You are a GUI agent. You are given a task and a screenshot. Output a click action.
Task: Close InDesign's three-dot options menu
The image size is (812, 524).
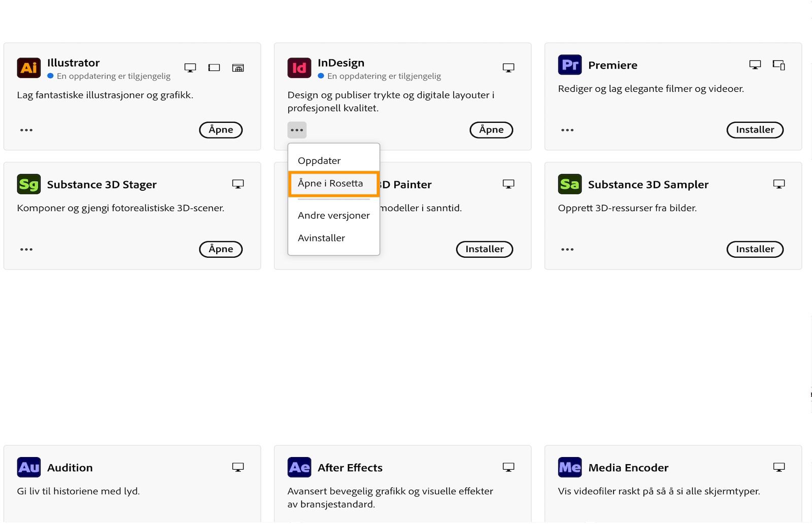coord(297,130)
